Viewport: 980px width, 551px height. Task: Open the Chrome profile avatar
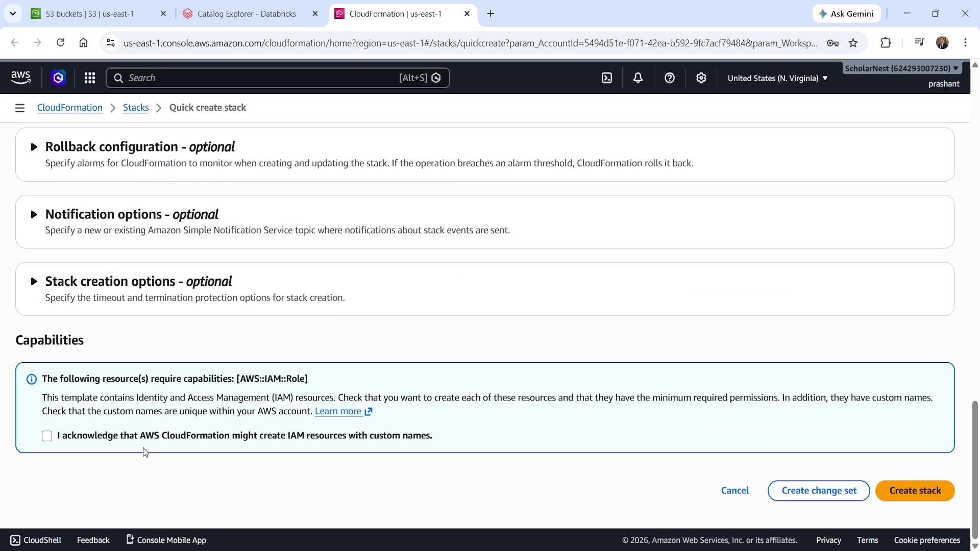pyautogui.click(x=942, y=43)
